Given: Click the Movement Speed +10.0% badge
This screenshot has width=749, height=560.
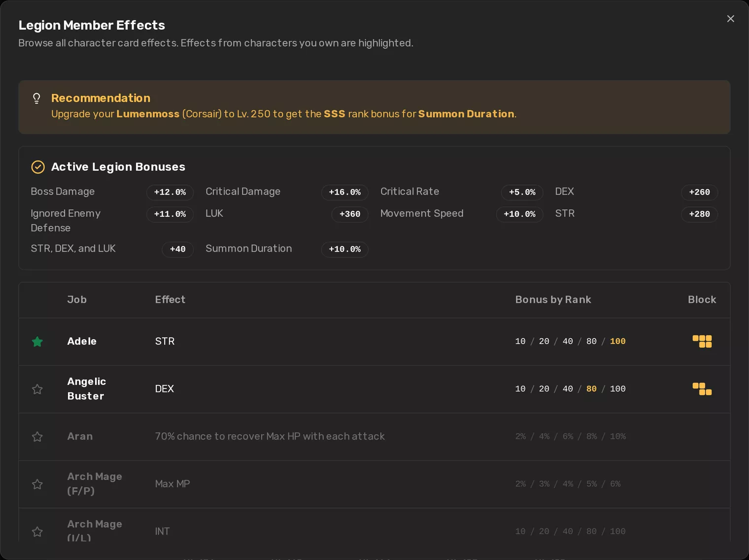Looking at the screenshot, I should [x=520, y=214].
